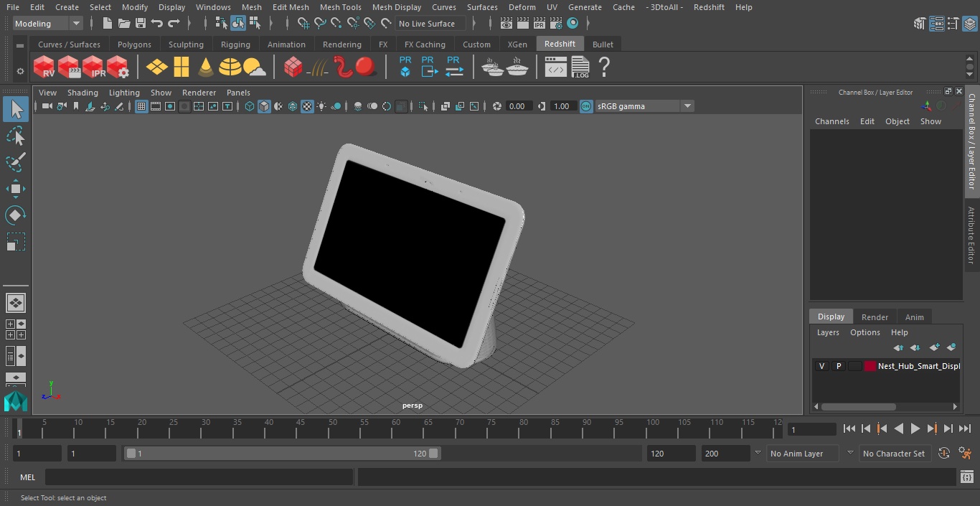
Task: Select the Paint Selection tool
Action: 16,161
